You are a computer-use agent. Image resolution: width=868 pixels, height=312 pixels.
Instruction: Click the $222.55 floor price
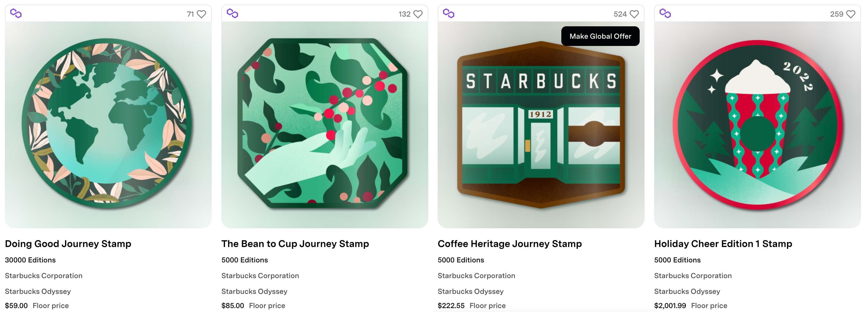(451, 306)
